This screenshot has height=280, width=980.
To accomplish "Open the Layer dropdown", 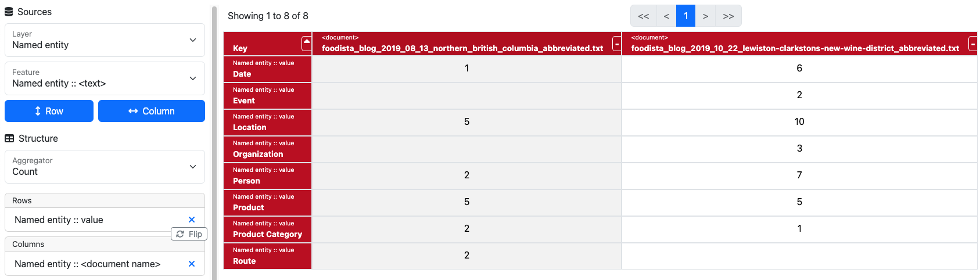I will pos(105,40).
